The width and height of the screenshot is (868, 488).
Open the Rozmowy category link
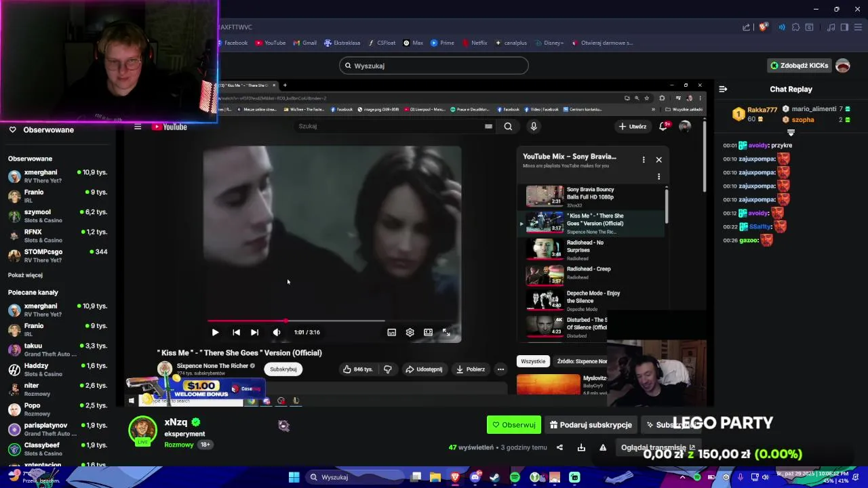point(179,445)
